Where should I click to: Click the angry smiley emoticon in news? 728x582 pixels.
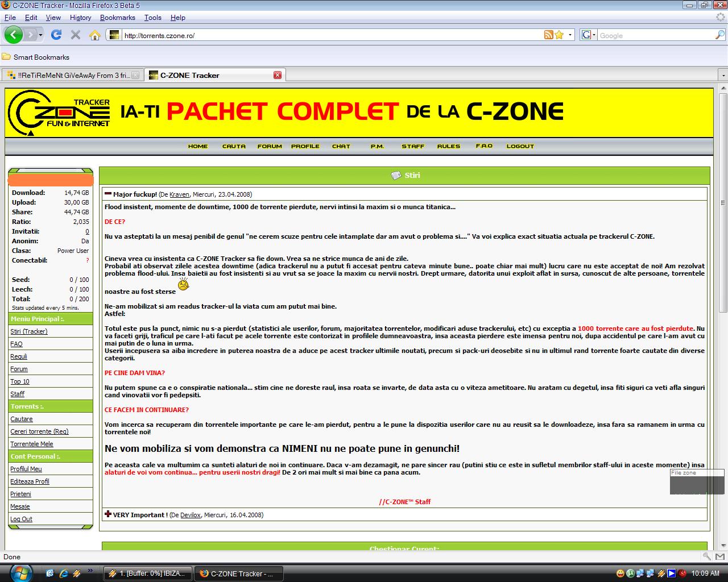[x=183, y=284]
